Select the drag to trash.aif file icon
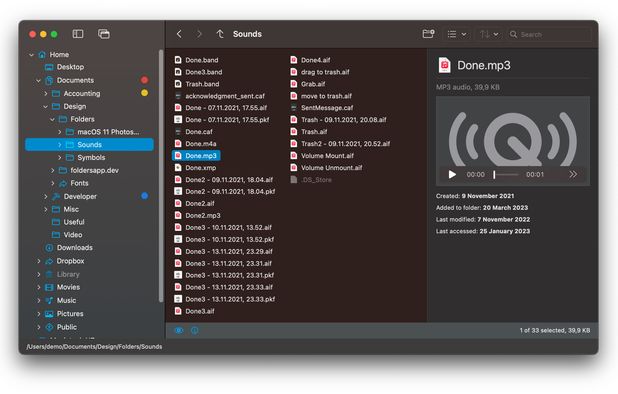Viewport: 618px width, 394px height. pos(294,72)
